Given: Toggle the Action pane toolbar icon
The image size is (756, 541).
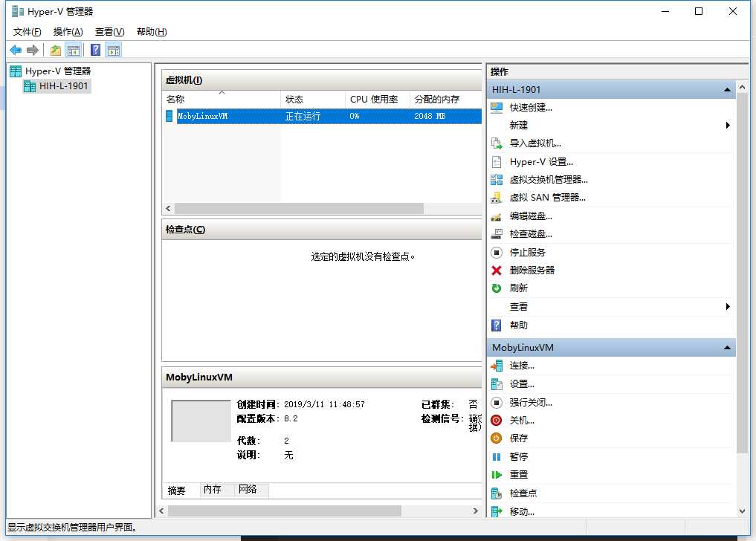Looking at the screenshot, I should 113,50.
